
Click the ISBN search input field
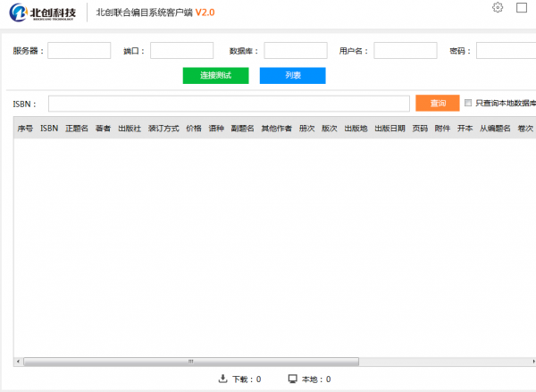point(229,104)
